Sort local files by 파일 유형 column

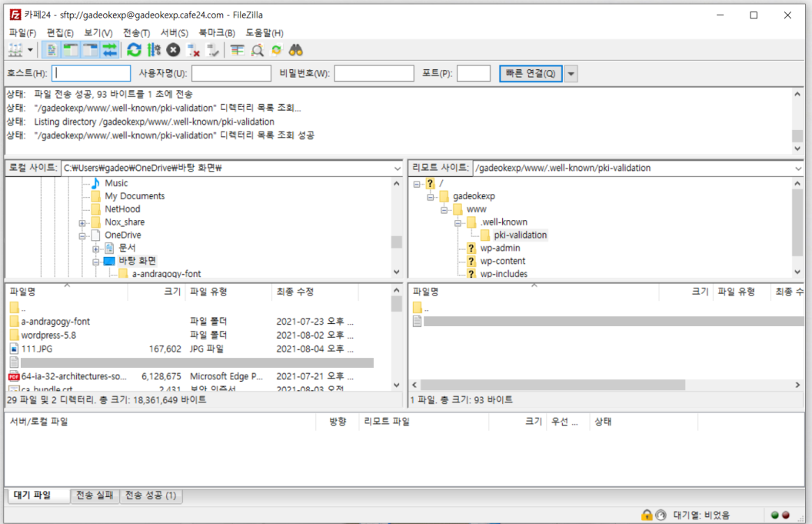click(x=229, y=292)
